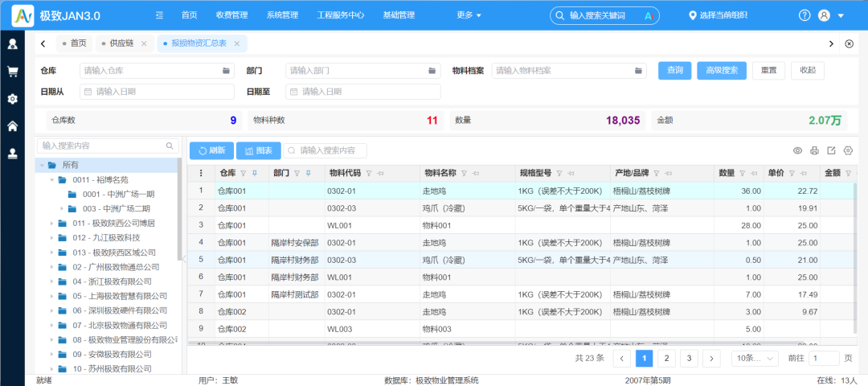Close the 报损物资汇总表 tab

[237, 43]
